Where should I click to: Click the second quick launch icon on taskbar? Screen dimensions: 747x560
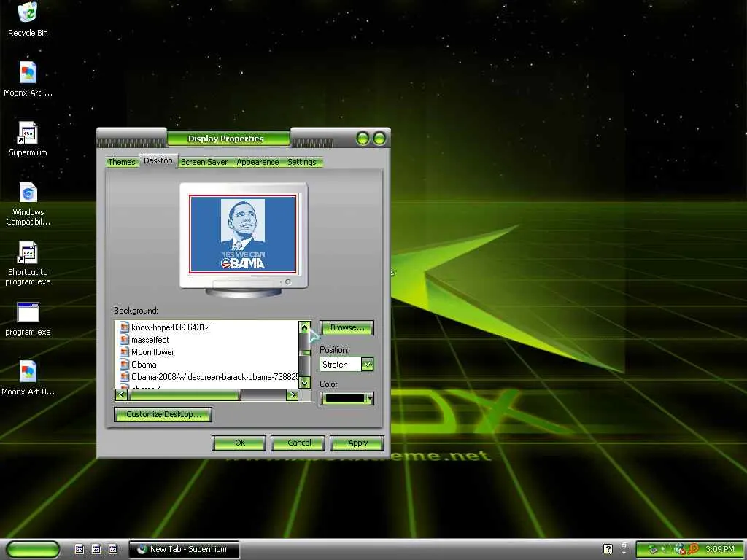96,549
